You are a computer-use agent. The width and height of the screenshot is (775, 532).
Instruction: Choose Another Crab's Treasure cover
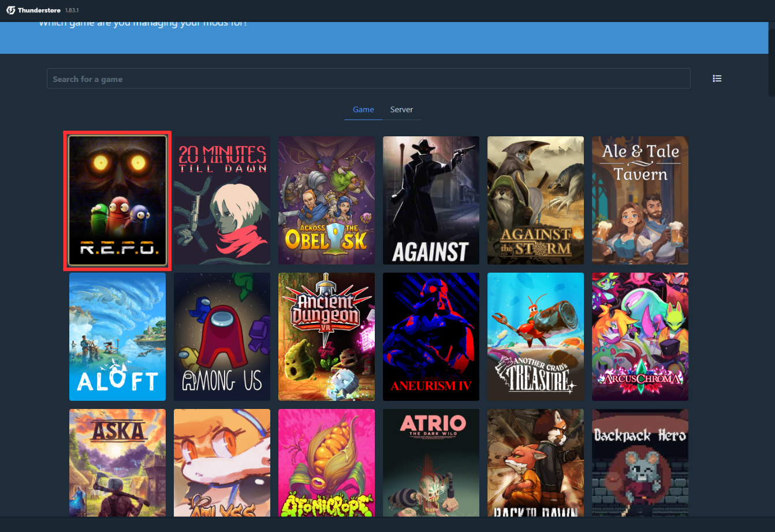click(535, 337)
